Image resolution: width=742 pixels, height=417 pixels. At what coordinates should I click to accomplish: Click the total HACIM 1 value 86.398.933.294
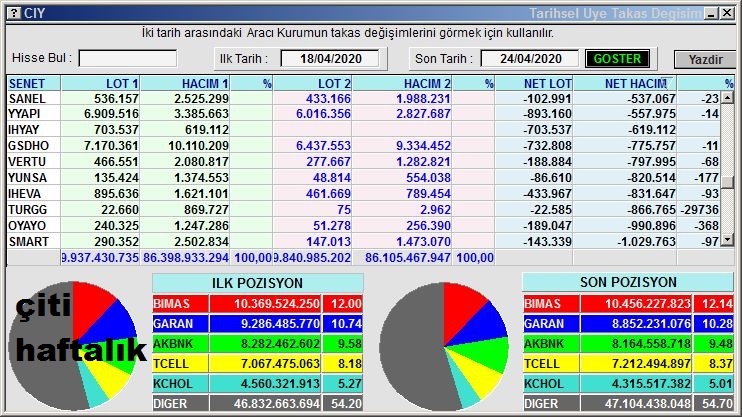[186, 257]
